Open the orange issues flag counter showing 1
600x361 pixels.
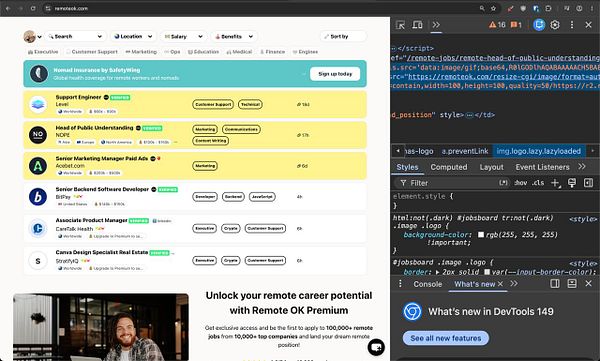pyautogui.click(x=516, y=25)
